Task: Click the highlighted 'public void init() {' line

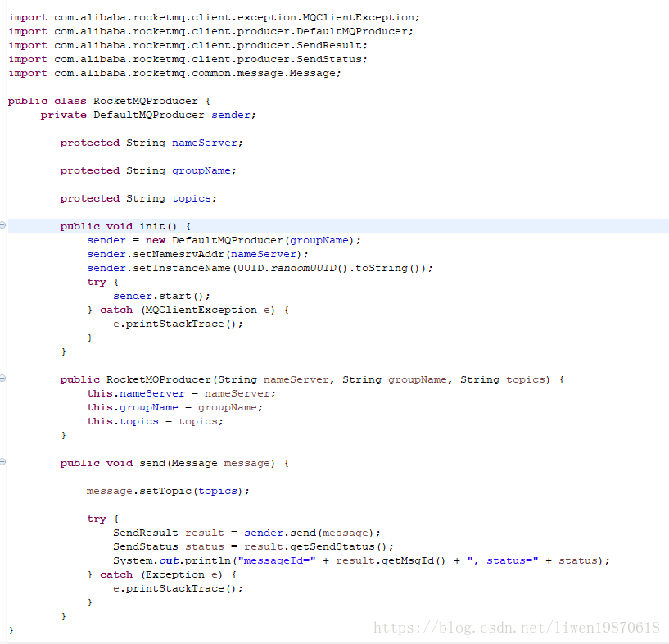Action: 125,226
